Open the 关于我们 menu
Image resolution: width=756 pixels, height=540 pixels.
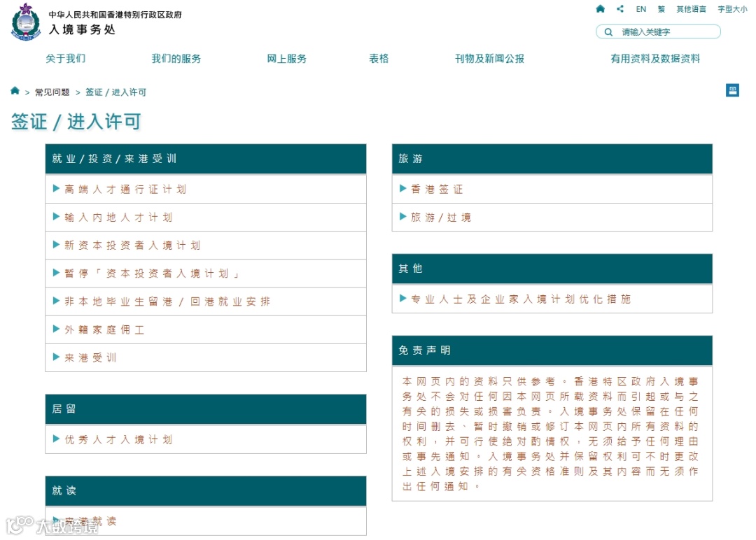[x=66, y=58]
